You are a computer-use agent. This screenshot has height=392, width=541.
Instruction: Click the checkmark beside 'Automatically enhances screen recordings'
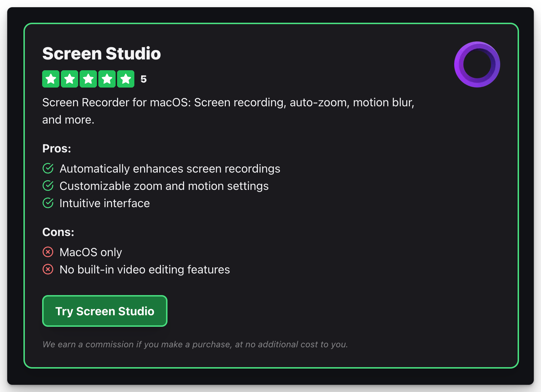(48, 168)
